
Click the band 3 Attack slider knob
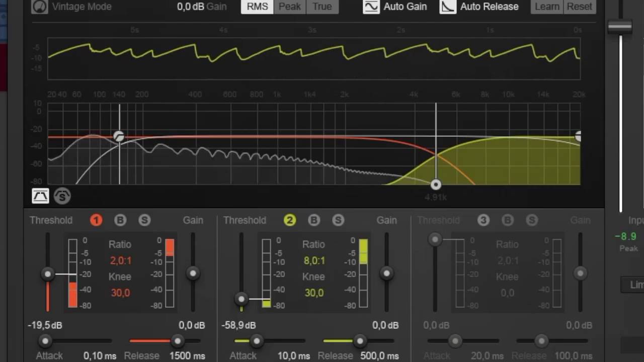point(455,341)
